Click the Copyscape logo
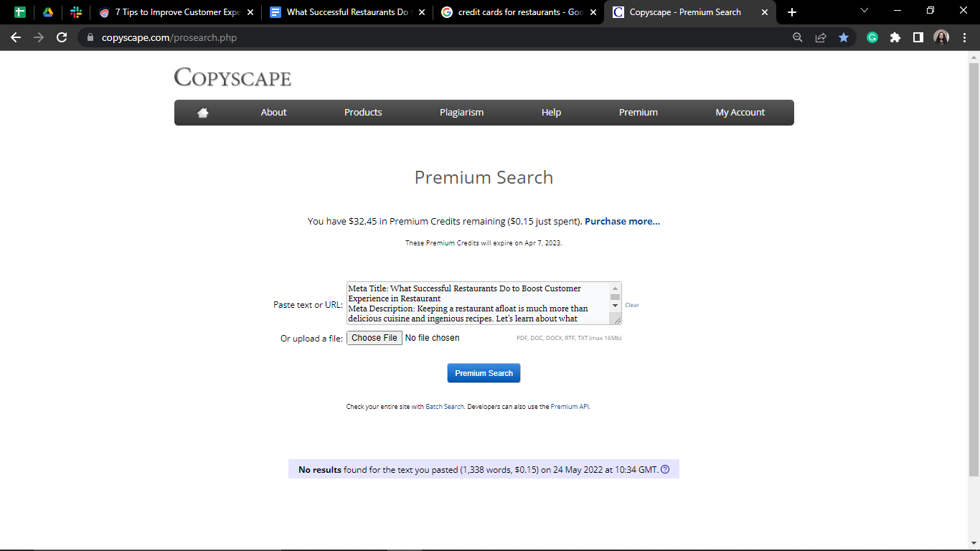 pyautogui.click(x=232, y=77)
